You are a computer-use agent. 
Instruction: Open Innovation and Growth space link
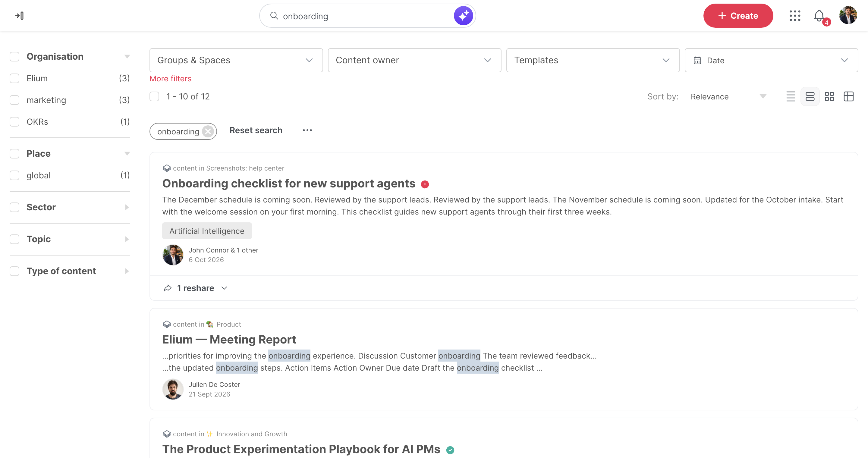coord(251,434)
